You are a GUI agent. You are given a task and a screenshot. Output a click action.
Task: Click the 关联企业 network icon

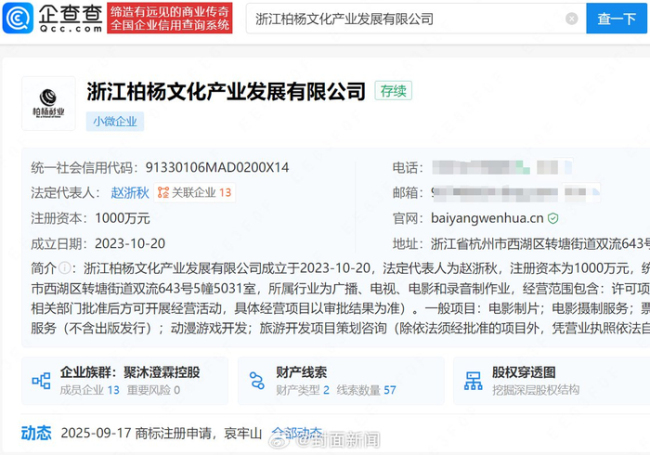point(163,193)
